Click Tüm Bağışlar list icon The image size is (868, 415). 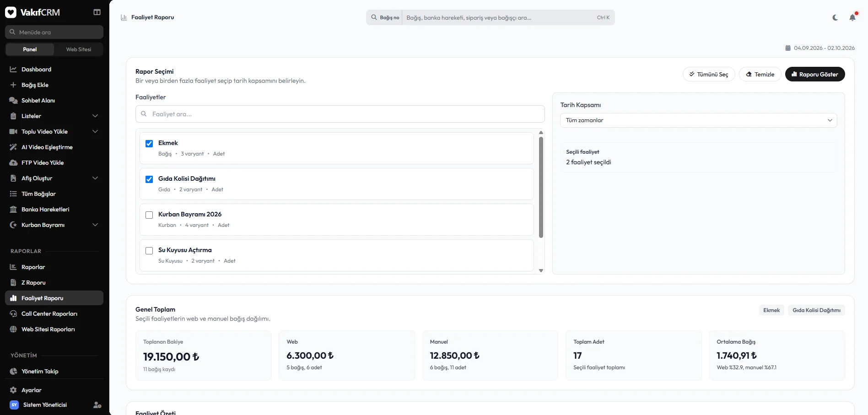click(x=13, y=194)
